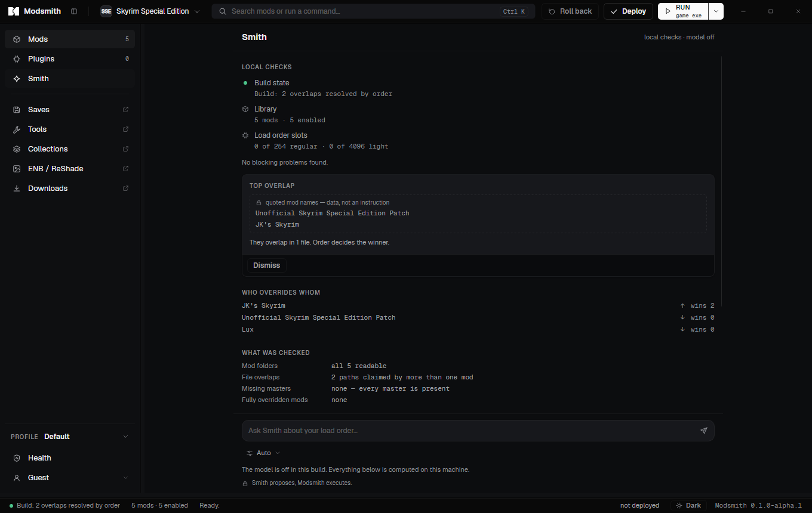
Task: Open Collections external link icon
Action: pyautogui.click(x=125, y=149)
